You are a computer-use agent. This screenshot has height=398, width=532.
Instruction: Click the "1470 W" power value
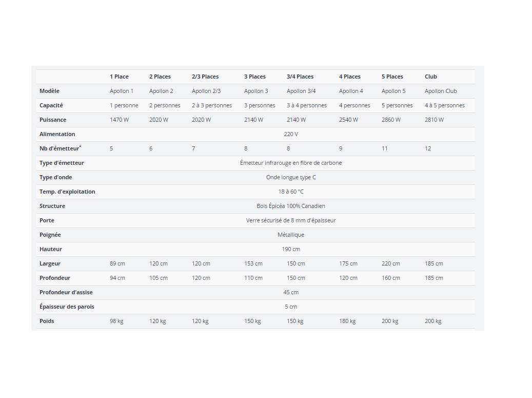[x=119, y=120]
